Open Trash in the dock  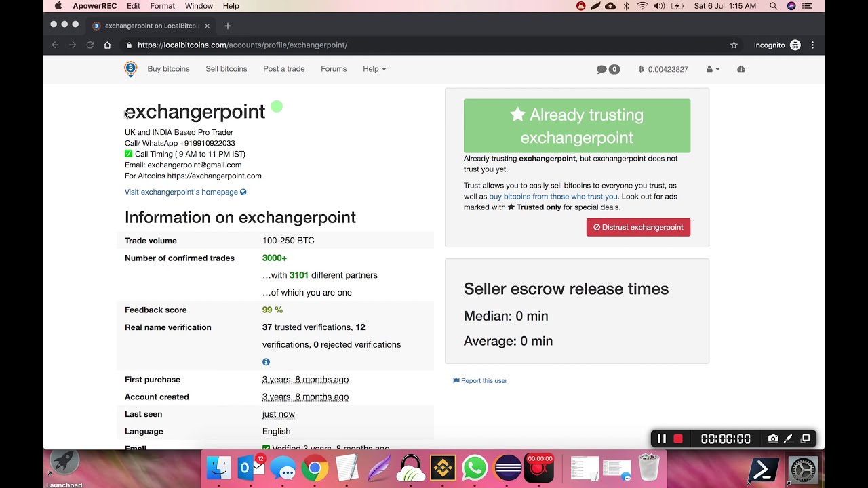649,468
